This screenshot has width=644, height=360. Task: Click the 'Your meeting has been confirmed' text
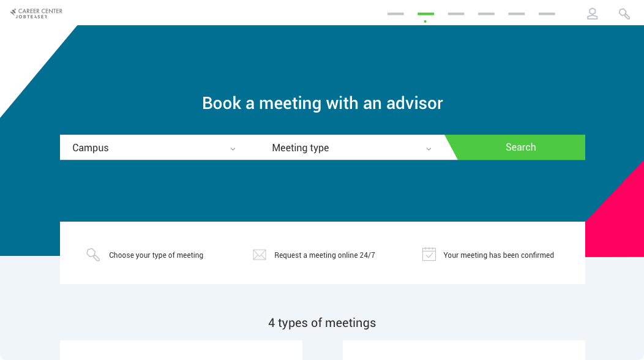(498, 255)
